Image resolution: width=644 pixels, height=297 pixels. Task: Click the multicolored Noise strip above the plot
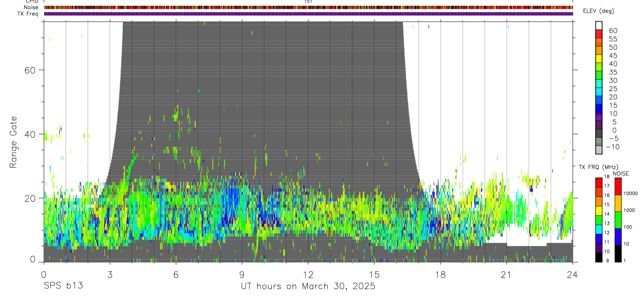[x=308, y=7]
